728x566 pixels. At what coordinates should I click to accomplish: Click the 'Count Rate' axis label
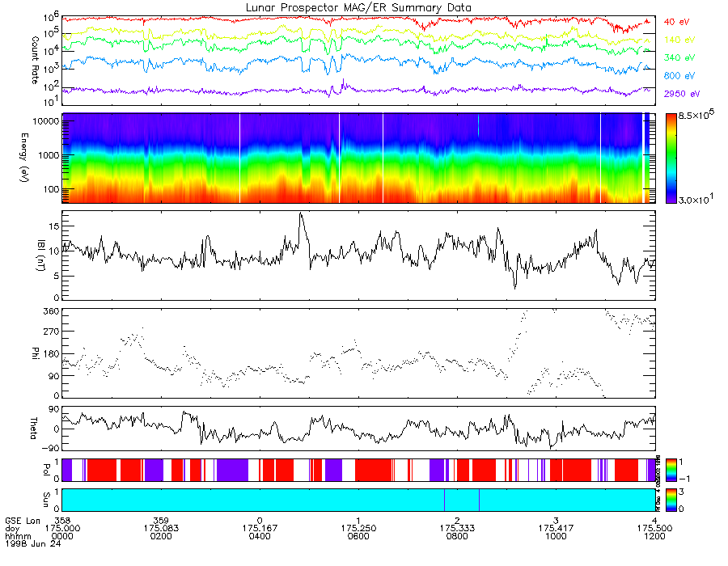click(35, 60)
